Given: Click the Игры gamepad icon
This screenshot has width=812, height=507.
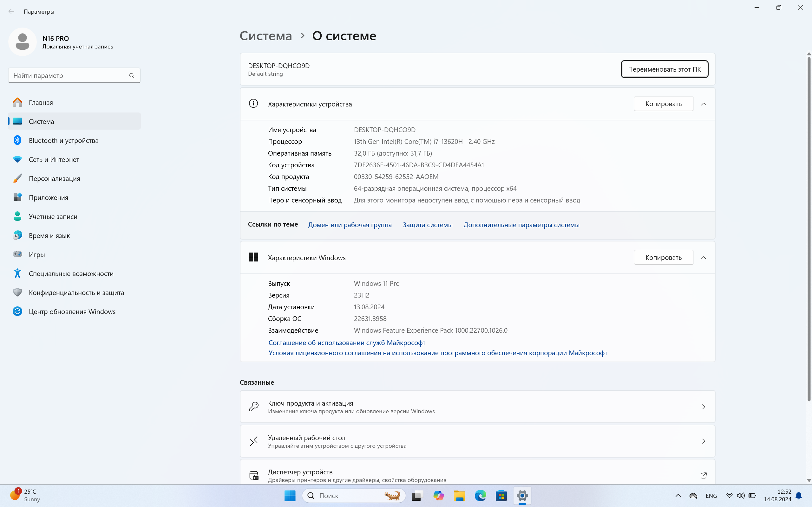Looking at the screenshot, I should pos(17,254).
